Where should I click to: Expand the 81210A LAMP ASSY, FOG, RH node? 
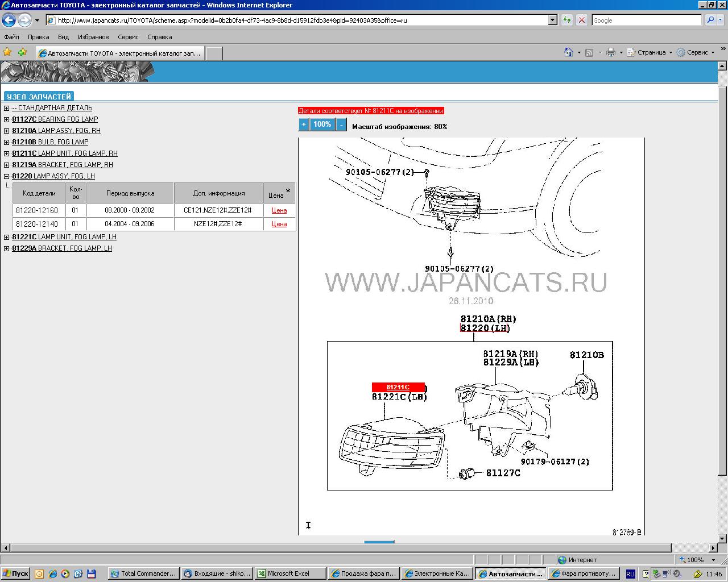coord(7,131)
